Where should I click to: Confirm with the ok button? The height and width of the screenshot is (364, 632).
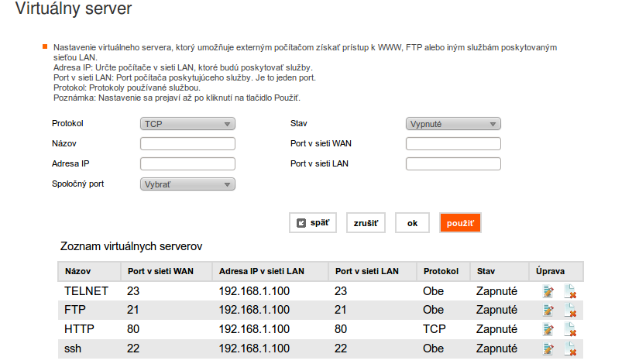tap(412, 223)
